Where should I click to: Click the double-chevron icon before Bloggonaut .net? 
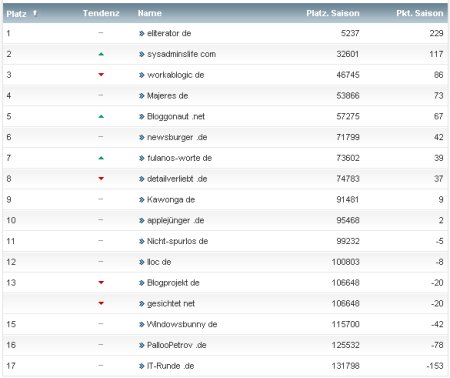tap(142, 117)
